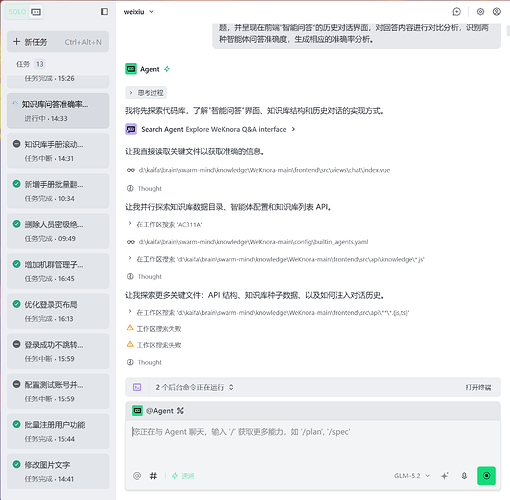Expand the 2 个后台命令正在运行 list

(194, 387)
